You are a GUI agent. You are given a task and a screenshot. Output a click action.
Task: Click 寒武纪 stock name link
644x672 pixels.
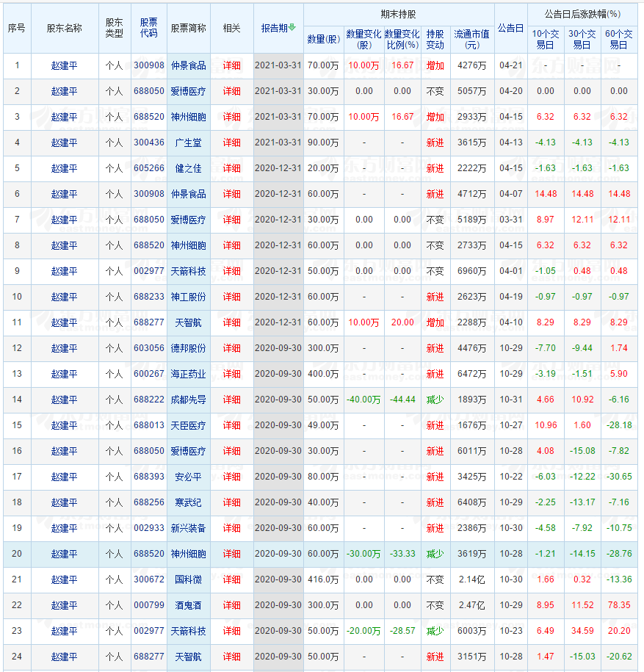[188, 502]
